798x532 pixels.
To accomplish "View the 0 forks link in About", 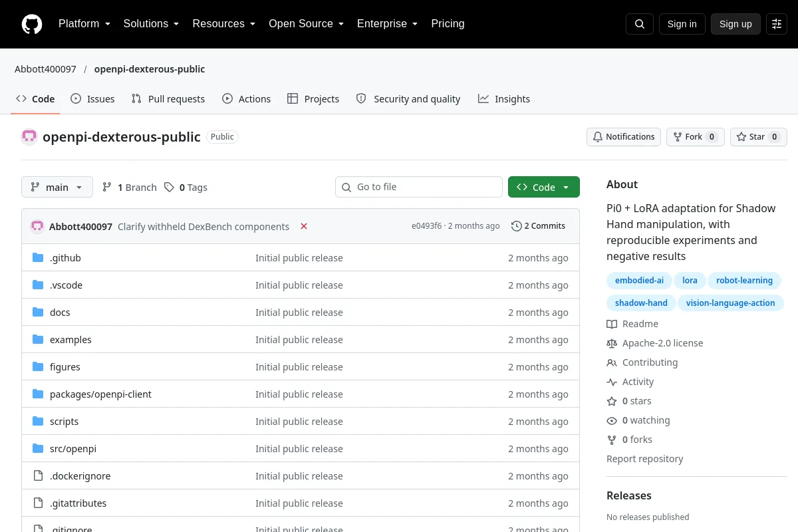I will point(630,440).
